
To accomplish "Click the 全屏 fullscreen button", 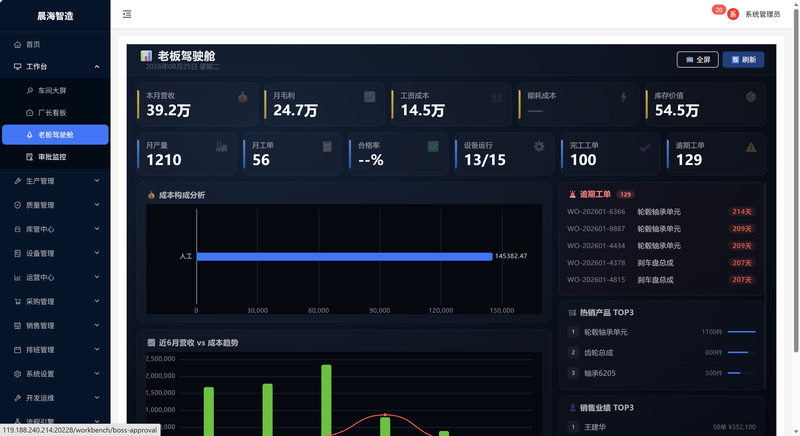I will tap(697, 60).
